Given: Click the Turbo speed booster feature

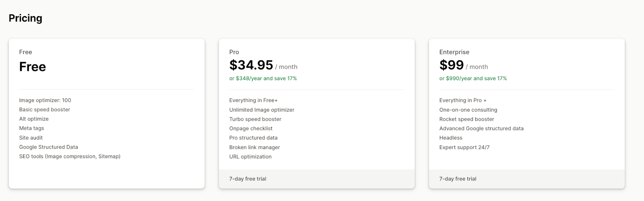Looking at the screenshot, I should tap(255, 119).
